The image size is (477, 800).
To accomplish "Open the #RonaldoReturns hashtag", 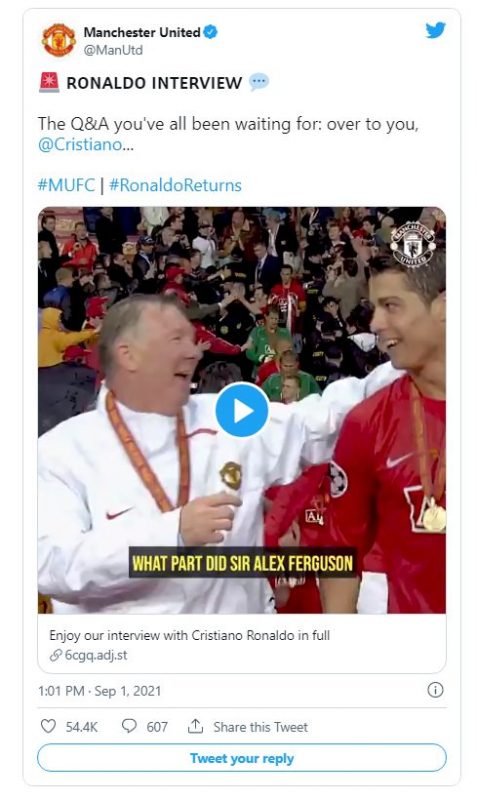I will pos(175,185).
